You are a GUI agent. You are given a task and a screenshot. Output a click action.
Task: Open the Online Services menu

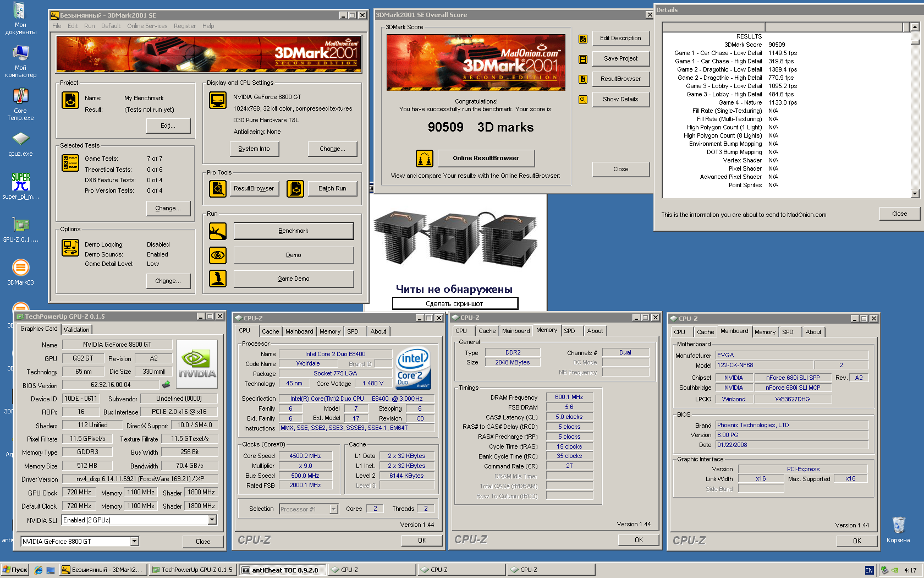(147, 26)
